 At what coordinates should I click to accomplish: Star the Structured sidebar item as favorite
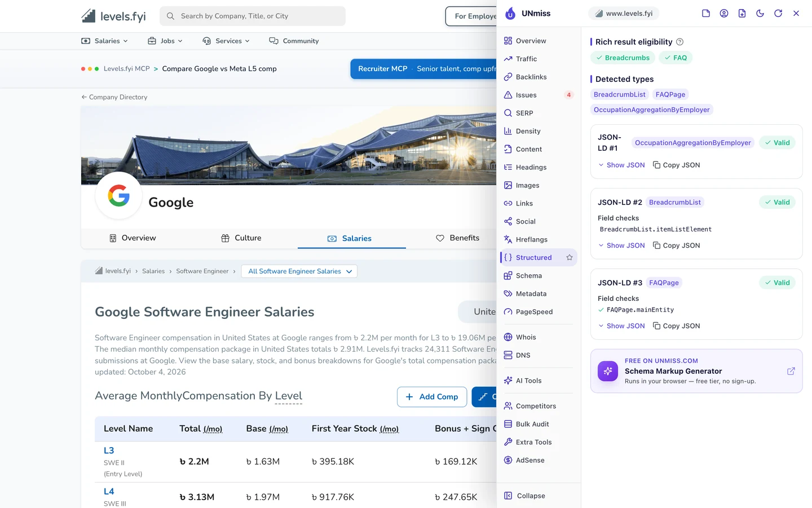[x=570, y=257]
